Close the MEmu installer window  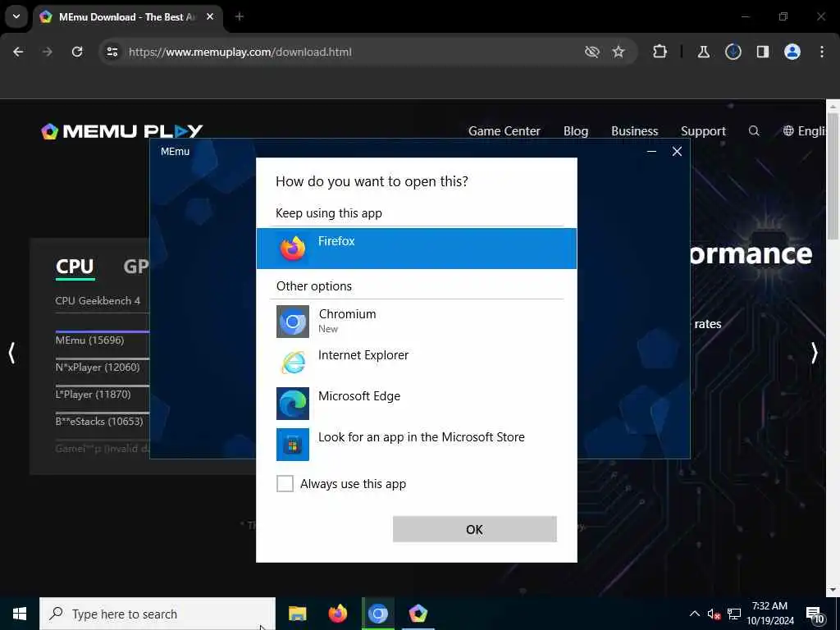[x=677, y=152]
